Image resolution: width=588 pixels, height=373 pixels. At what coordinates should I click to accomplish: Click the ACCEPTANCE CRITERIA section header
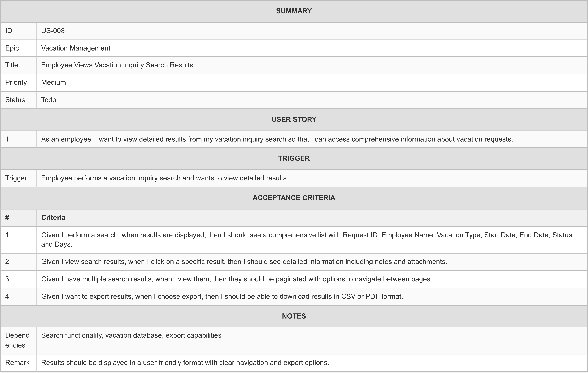294,198
